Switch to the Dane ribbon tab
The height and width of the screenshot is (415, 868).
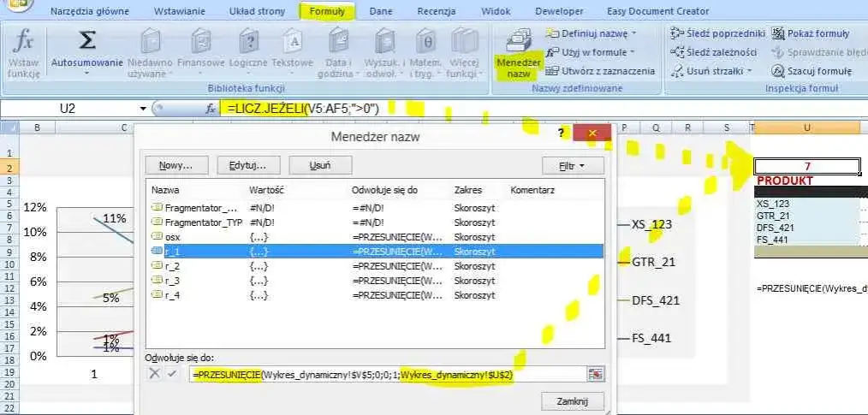pos(381,11)
